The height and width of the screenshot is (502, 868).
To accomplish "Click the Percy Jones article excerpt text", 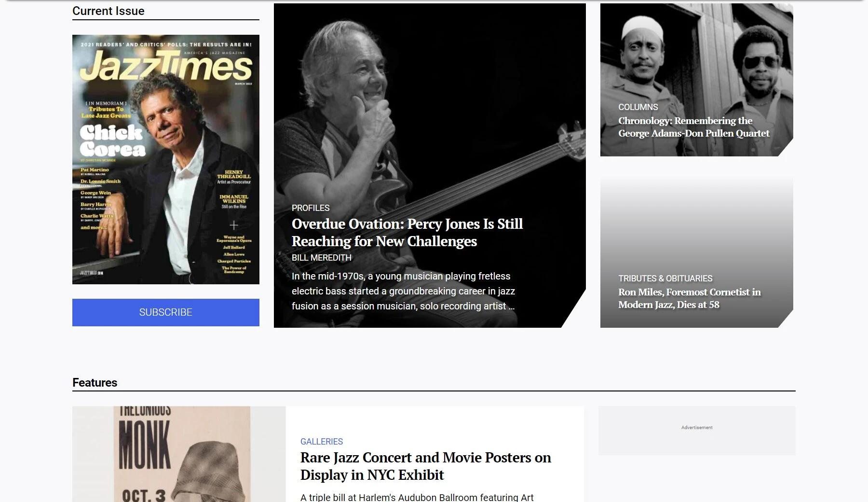I will pyautogui.click(x=403, y=291).
